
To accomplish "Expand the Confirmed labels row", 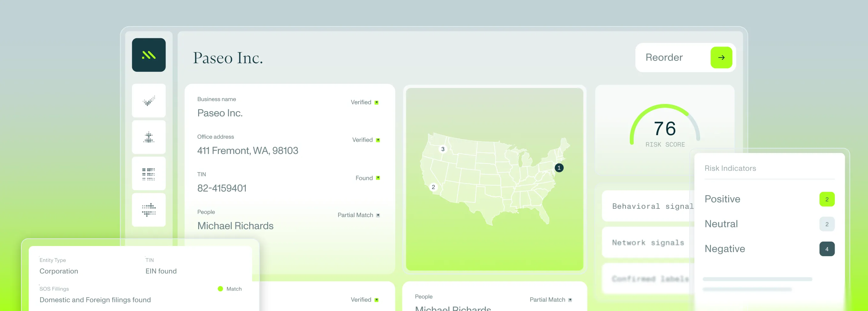I will tap(647, 279).
